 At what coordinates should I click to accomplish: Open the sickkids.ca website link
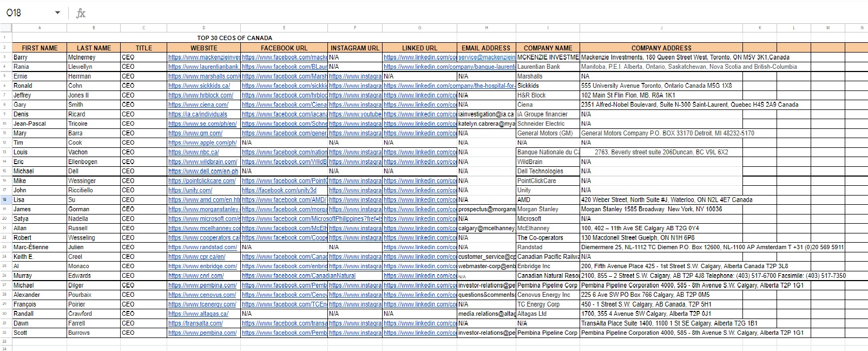pos(199,86)
